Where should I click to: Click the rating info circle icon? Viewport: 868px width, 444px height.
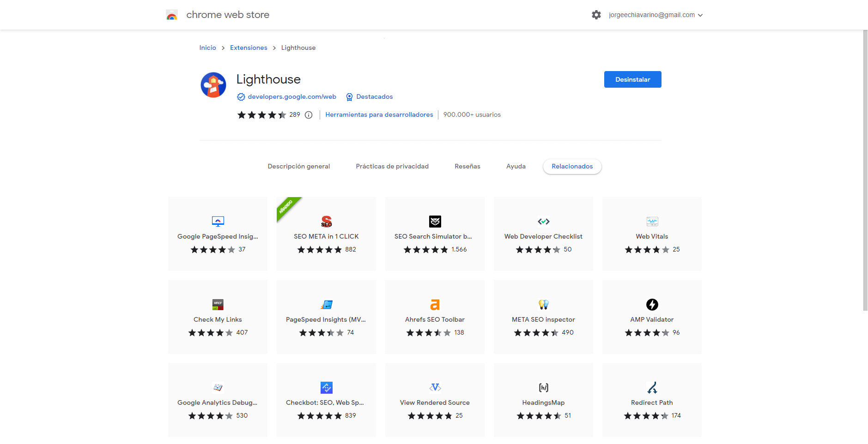coord(309,115)
